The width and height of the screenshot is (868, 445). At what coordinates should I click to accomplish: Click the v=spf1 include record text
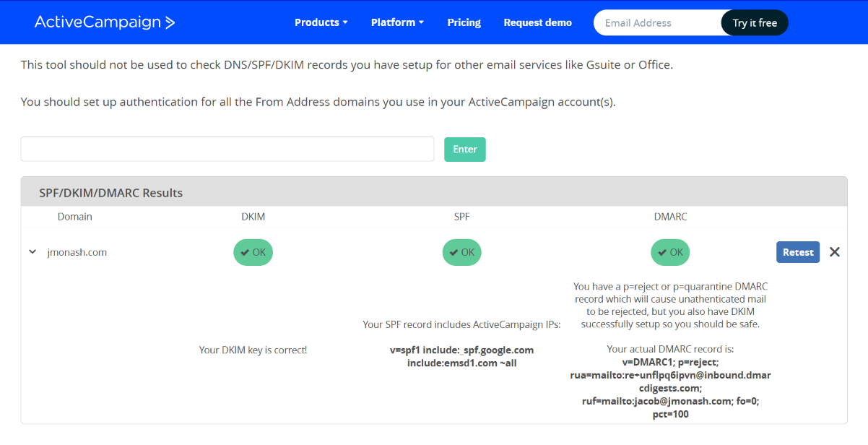tap(462, 356)
